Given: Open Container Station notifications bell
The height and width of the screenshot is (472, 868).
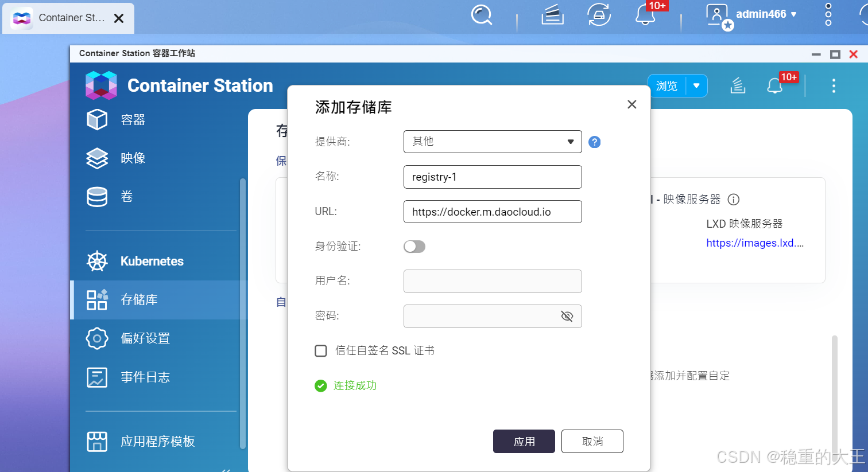Looking at the screenshot, I should click(x=774, y=86).
